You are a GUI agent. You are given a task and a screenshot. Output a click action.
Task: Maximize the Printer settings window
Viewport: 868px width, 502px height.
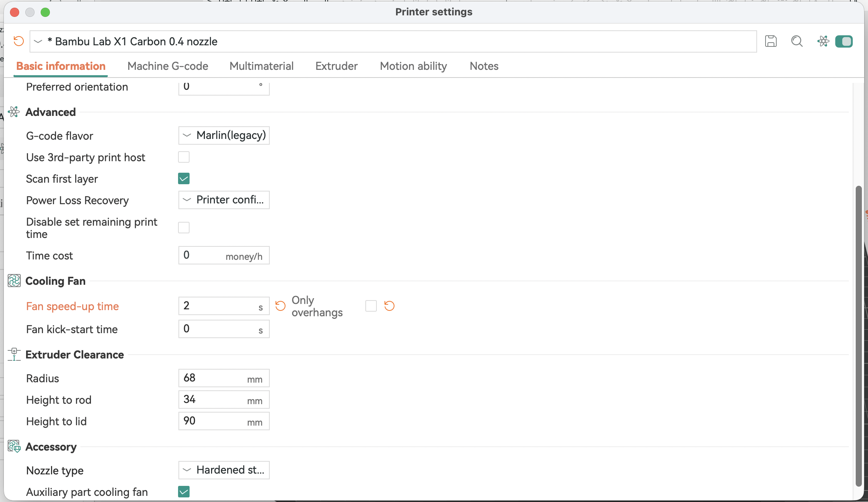pyautogui.click(x=45, y=12)
